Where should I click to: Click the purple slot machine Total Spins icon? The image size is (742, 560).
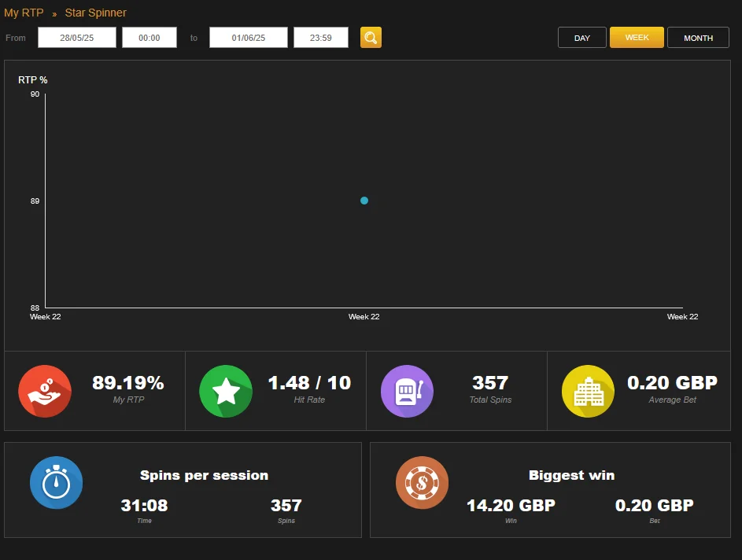pos(407,391)
